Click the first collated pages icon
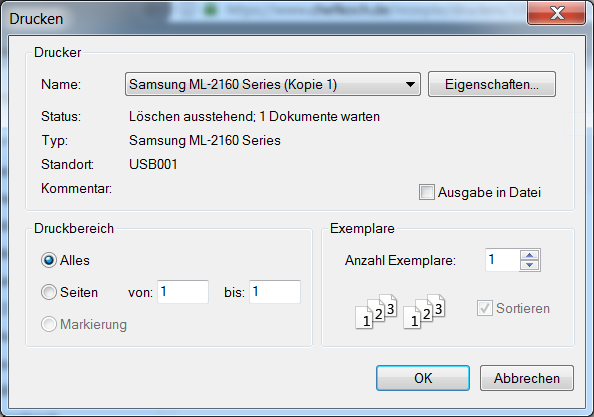 [376, 311]
